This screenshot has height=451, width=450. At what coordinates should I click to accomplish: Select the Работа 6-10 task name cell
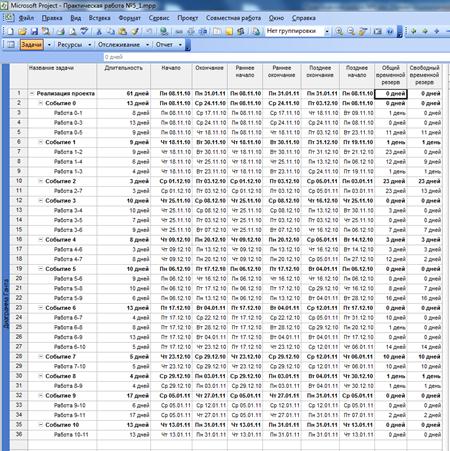[x=62, y=347]
